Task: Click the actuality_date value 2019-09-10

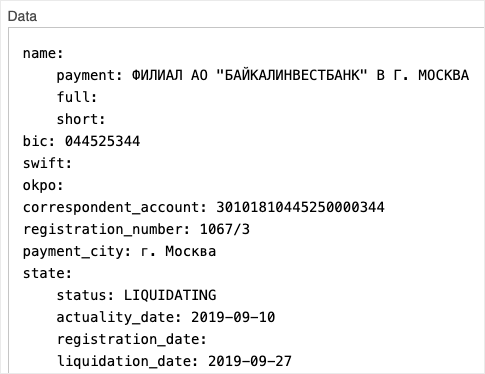Action: pyautogui.click(x=233, y=317)
